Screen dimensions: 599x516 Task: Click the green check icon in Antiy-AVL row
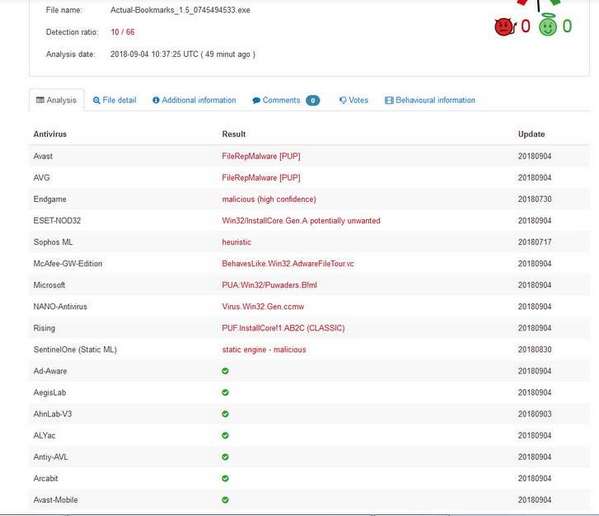coord(225,457)
